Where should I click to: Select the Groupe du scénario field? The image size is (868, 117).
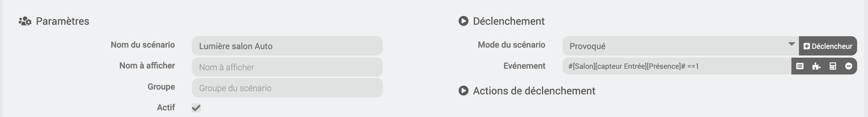287,88
